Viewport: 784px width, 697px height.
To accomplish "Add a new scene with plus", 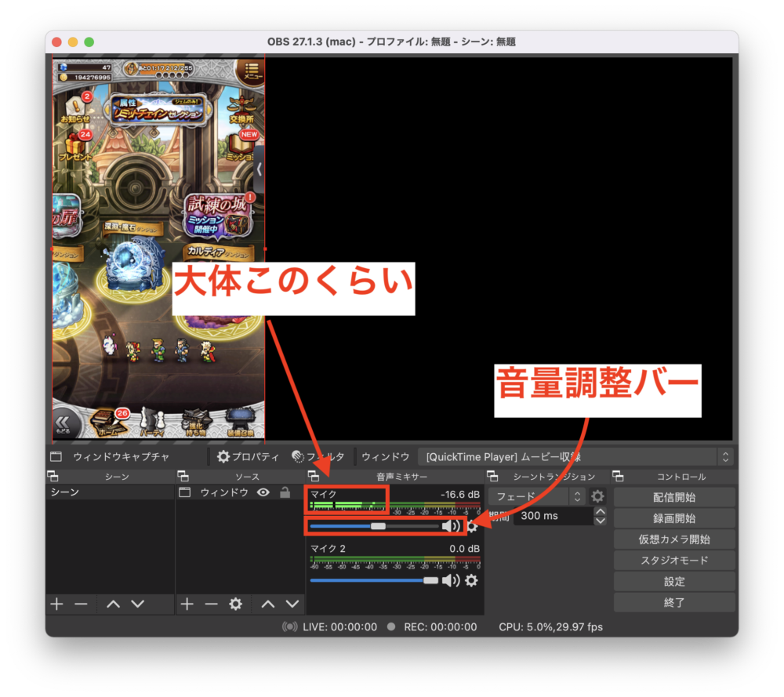I will coord(56,604).
